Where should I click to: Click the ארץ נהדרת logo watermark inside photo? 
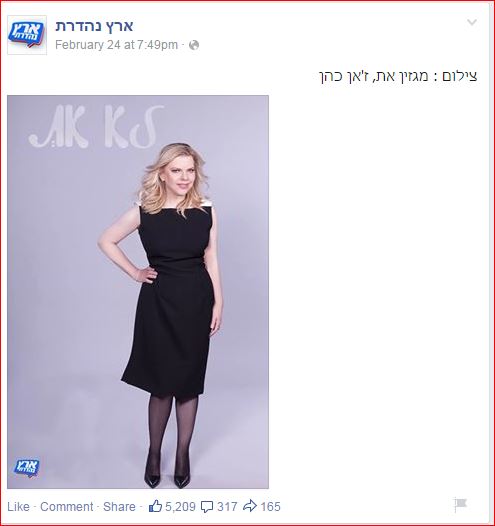click(x=26, y=467)
